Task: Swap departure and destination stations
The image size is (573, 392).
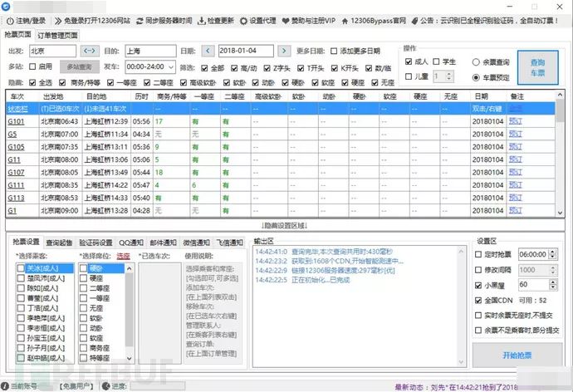Action: click(x=90, y=51)
